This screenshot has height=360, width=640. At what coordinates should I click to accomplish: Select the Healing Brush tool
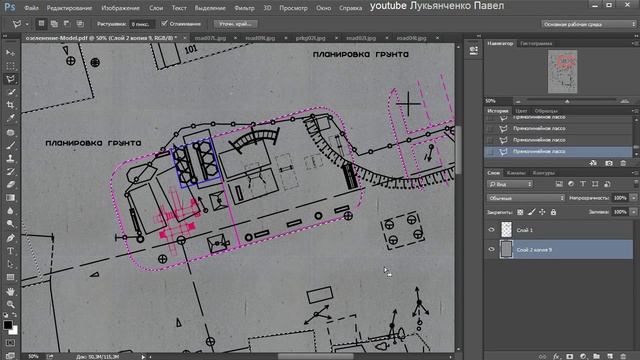(11, 132)
